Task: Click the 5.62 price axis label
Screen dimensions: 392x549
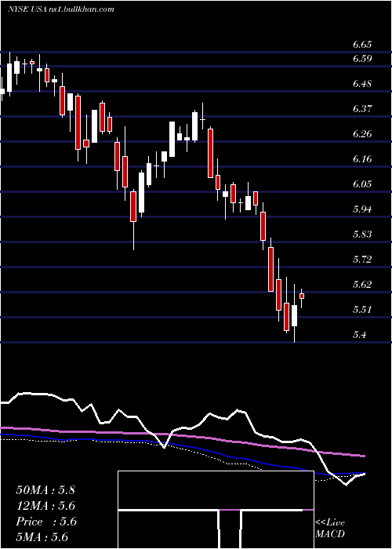Action: [362, 284]
